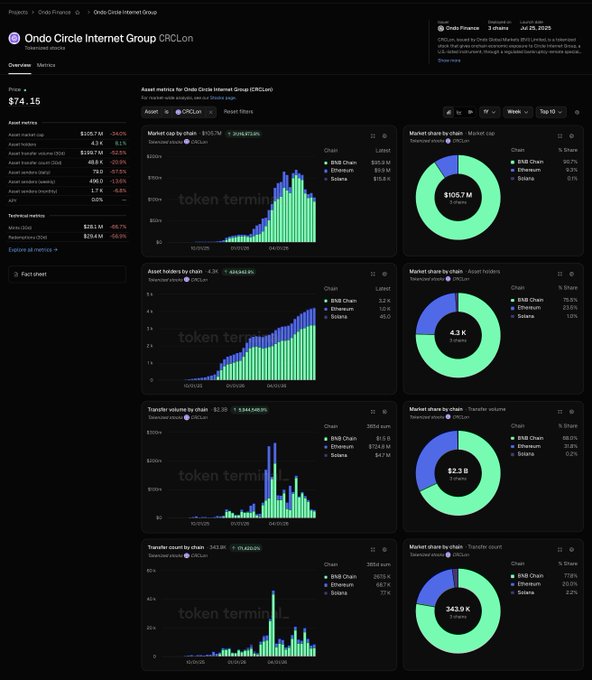Switch to the Overview tab
Screen dimensions: 592x680
(x=20, y=65)
